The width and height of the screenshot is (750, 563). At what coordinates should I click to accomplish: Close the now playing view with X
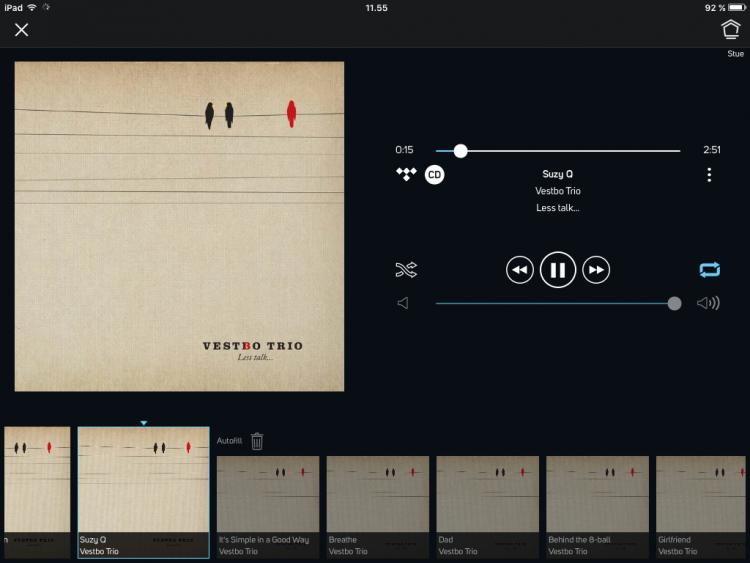tap(21, 30)
